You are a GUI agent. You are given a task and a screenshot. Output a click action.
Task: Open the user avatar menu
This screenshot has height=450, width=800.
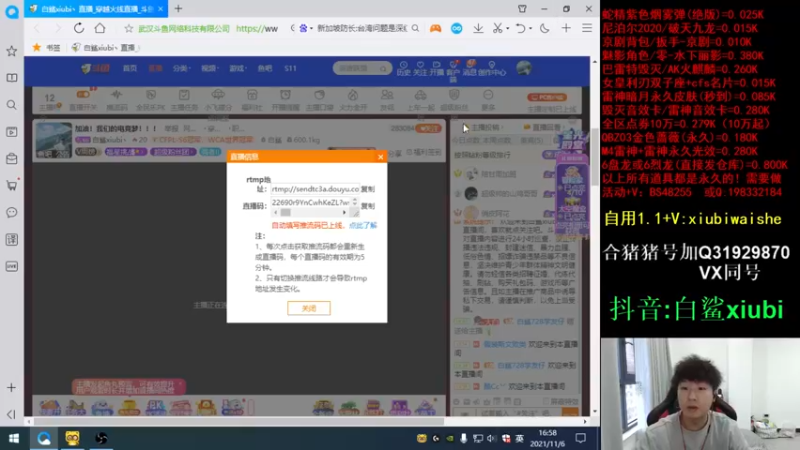pyautogui.click(x=523, y=68)
